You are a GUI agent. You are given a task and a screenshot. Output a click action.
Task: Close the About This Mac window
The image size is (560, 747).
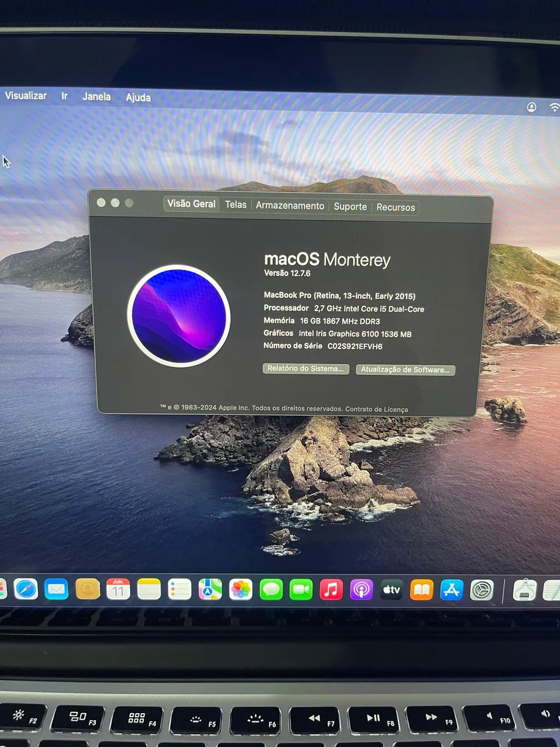(101, 203)
